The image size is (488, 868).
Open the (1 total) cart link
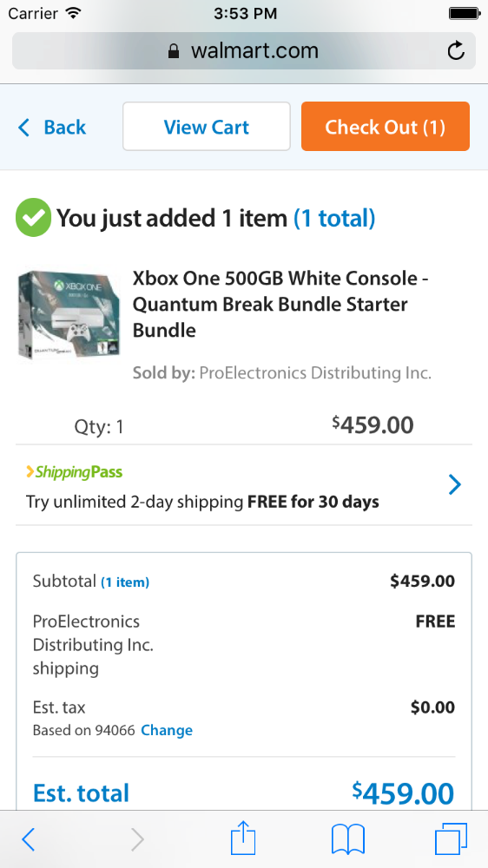click(334, 218)
